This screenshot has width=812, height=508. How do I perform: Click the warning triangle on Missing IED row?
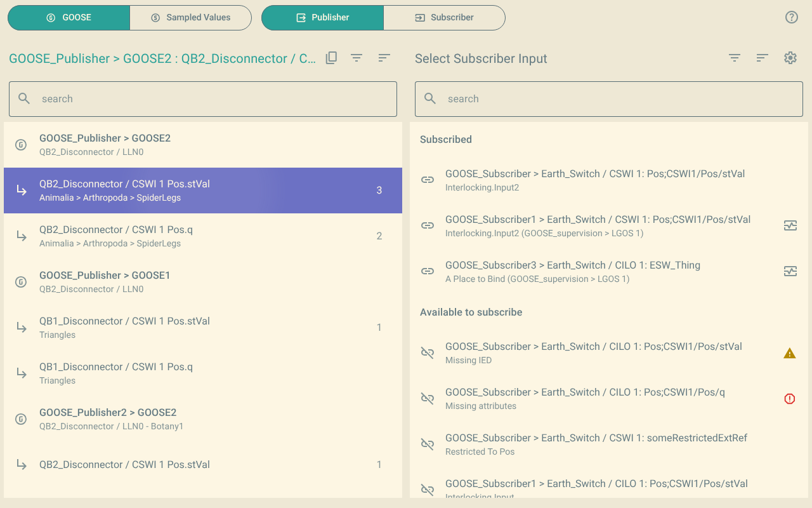790,353
